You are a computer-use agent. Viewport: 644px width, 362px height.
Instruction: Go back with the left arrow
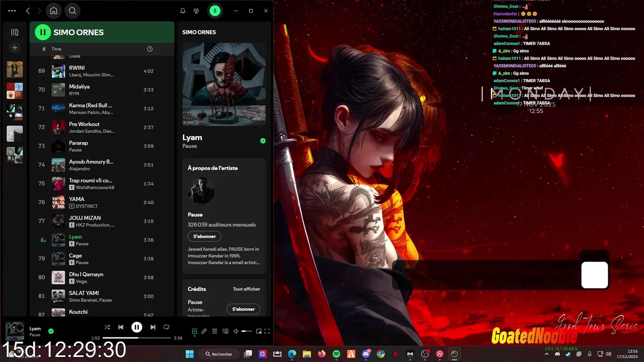(x=28, y=11)
